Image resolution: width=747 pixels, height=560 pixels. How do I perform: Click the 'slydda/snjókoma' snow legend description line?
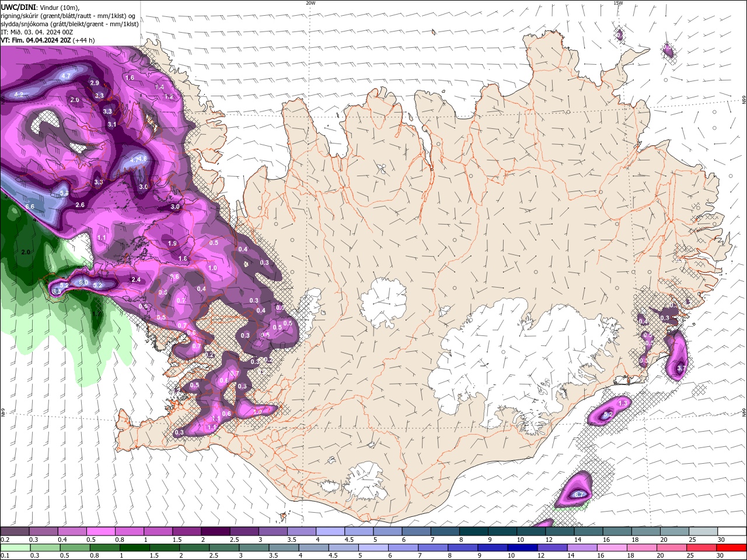pos(69,24)
